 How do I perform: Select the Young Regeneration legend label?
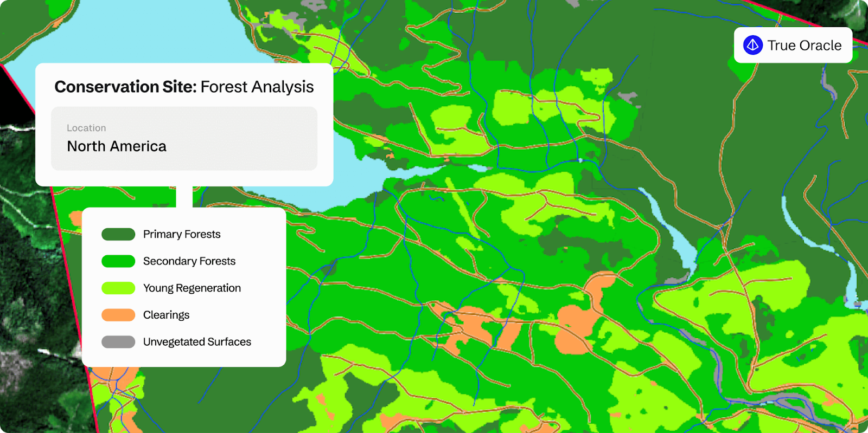click(192, 288)
